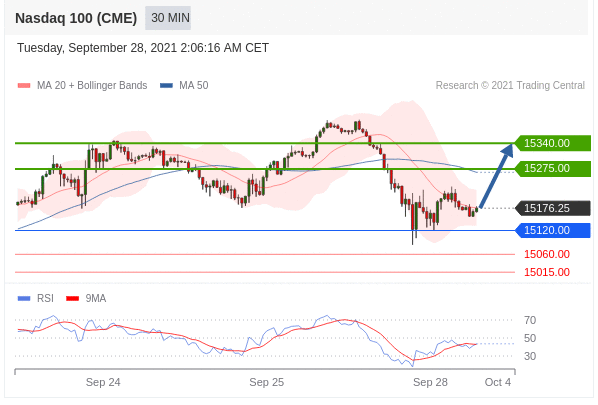
Task: Click the Trading Central research credit text
Action: (x=510, y=85)
